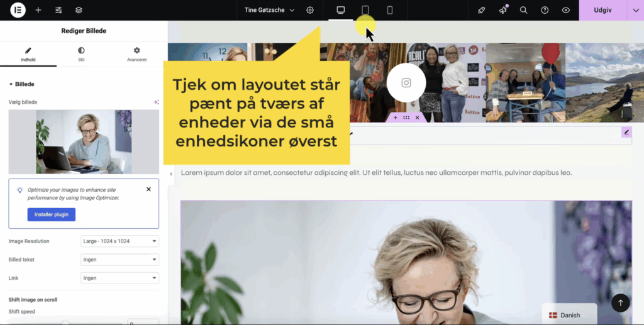The image size is (644, 325).
Task: Click the Installer plugin button
Action: click(52, 214)
